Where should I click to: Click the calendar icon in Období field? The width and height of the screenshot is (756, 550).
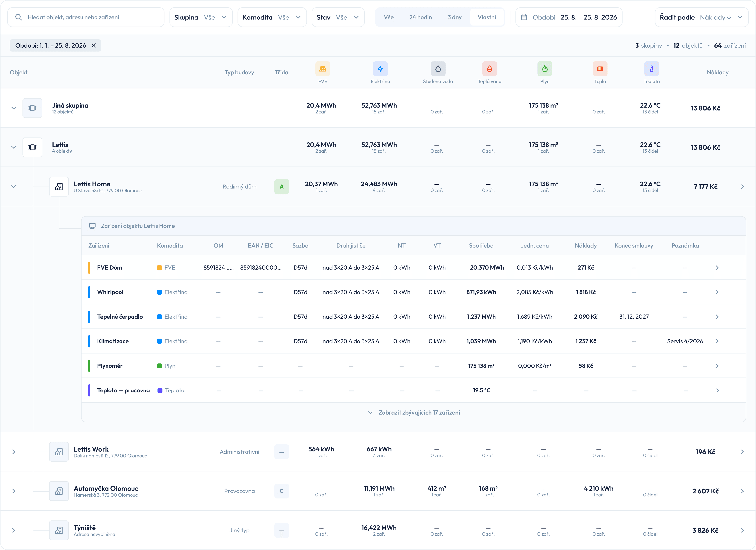[524, 17]
